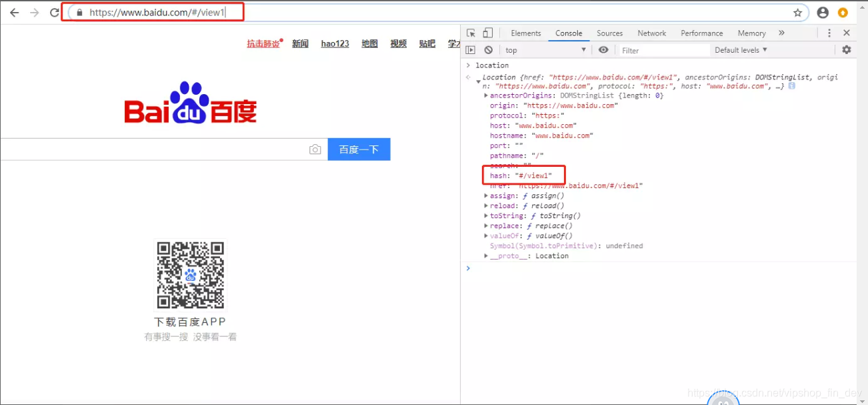The width and height of the screenshot is (868, 405).
Task: Show more DevTools tabs via chevron
Action: [x=781, y=33]
